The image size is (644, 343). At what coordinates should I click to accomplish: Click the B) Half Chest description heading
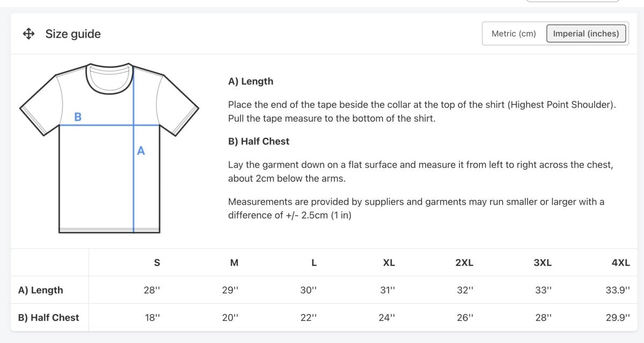click(259, 141)
